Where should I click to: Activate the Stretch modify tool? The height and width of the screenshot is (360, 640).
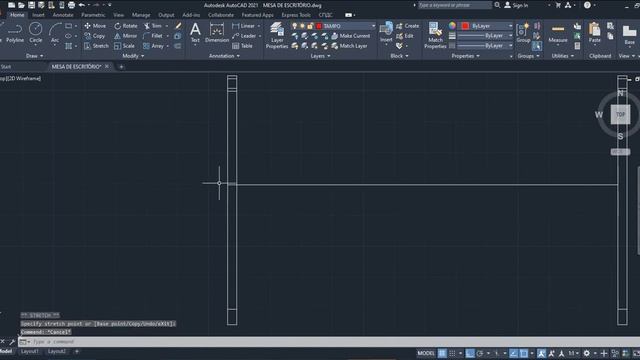[x=96, y=46]
